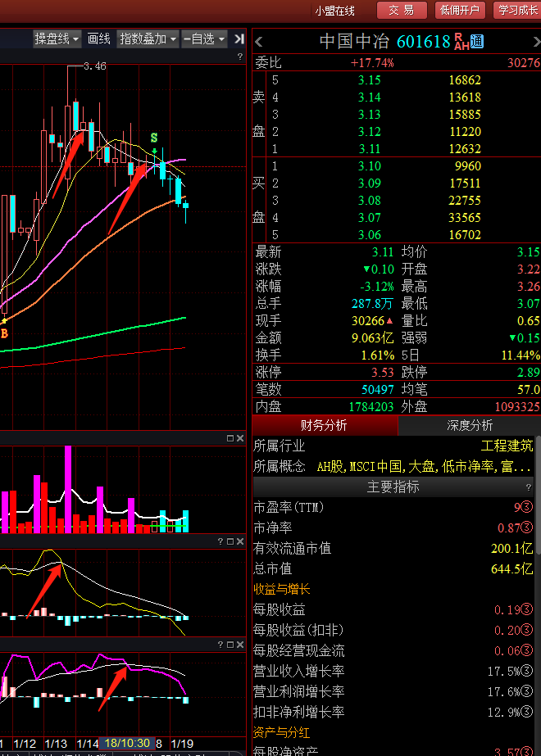Click the ③ marker next to 每股收益 0.19
The width and height of the screenshot is (541, 756).
pos(527,610)
